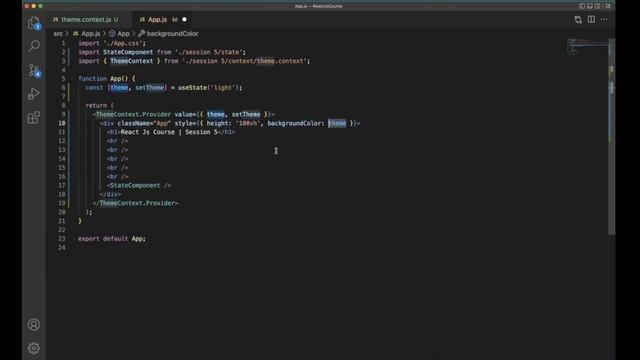Image resolution: width=640 pixels, height=360 pixels.
Task: Open the App function breadcrumb segment
Action: click(119, 34)
